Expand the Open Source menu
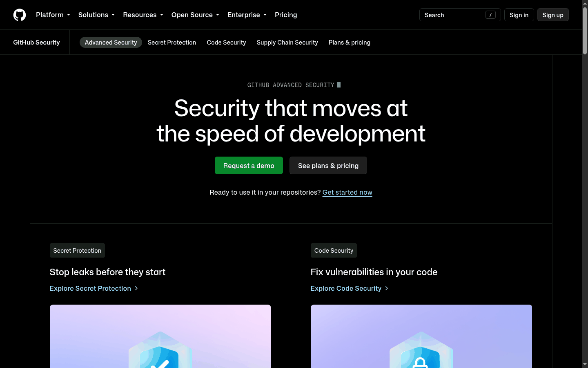Screen dimensions: 588x368 [x=195, y=15]
